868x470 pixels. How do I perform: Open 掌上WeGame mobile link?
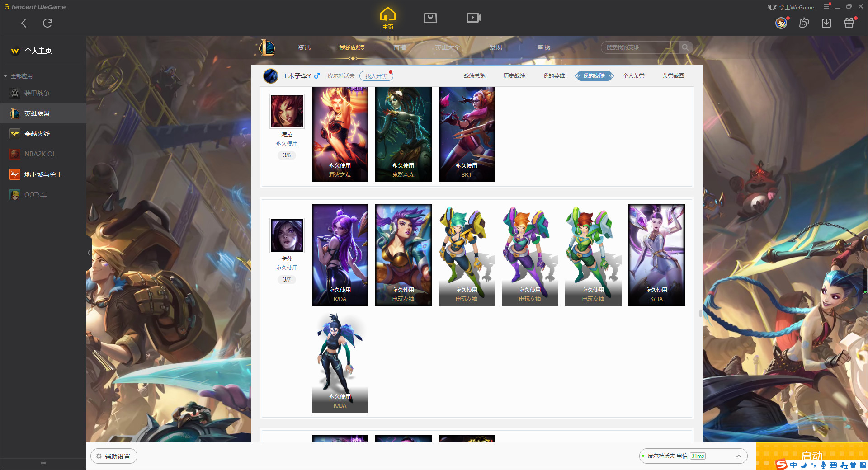[x=791, y=7]
